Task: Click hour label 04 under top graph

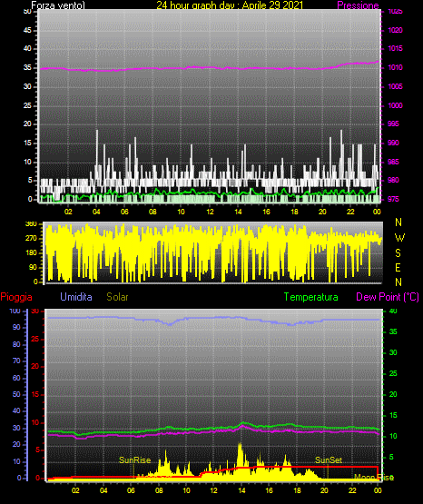Action: pyautogui.click(x=96, y=212)
